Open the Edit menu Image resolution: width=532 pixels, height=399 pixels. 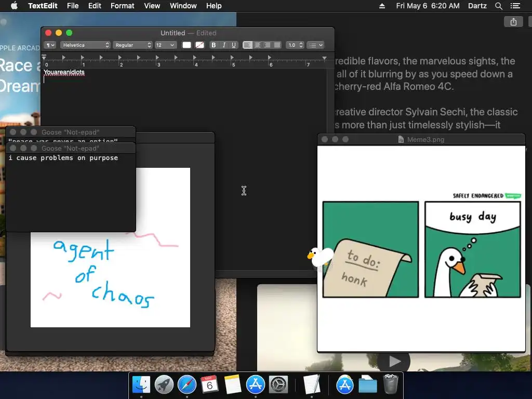coord(95,6)
